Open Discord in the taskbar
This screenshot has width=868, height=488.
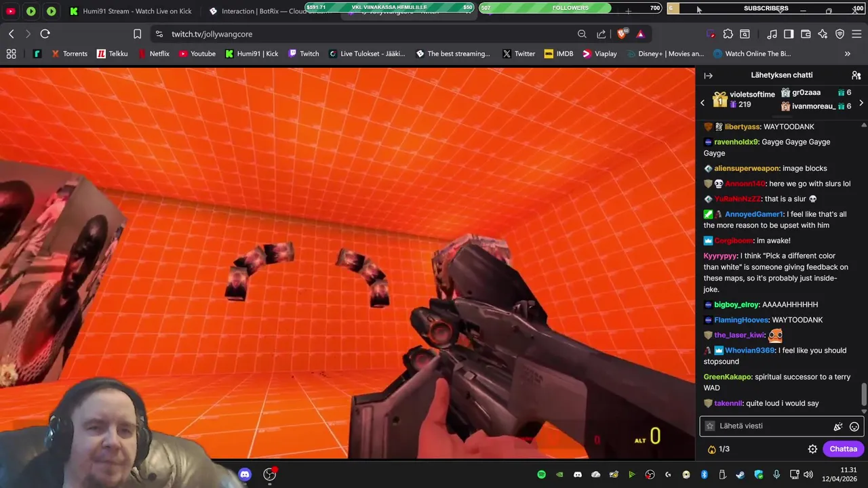pos(245,474)
